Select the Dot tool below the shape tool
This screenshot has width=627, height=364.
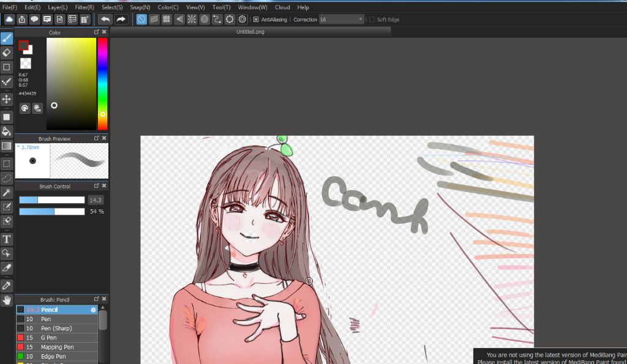(6, 82)
